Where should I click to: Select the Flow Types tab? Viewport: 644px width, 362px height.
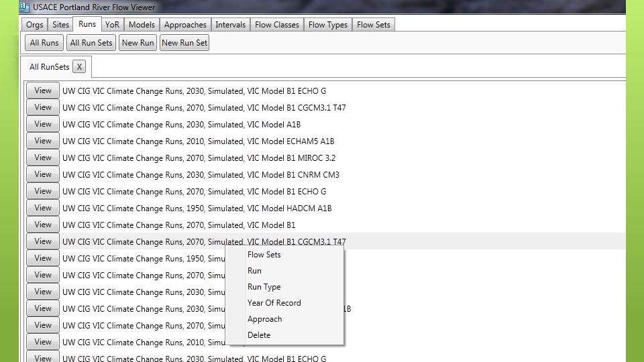pyautogui.click(x=328, y=25)
